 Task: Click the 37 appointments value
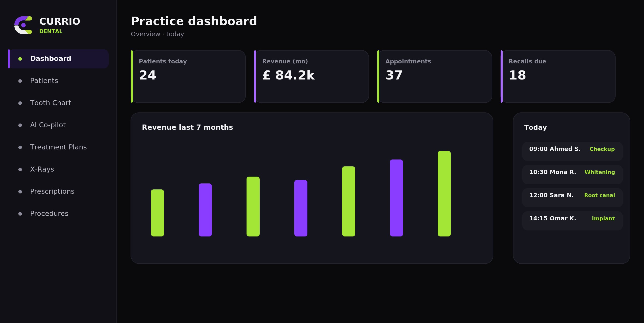(x=394, y=75)
